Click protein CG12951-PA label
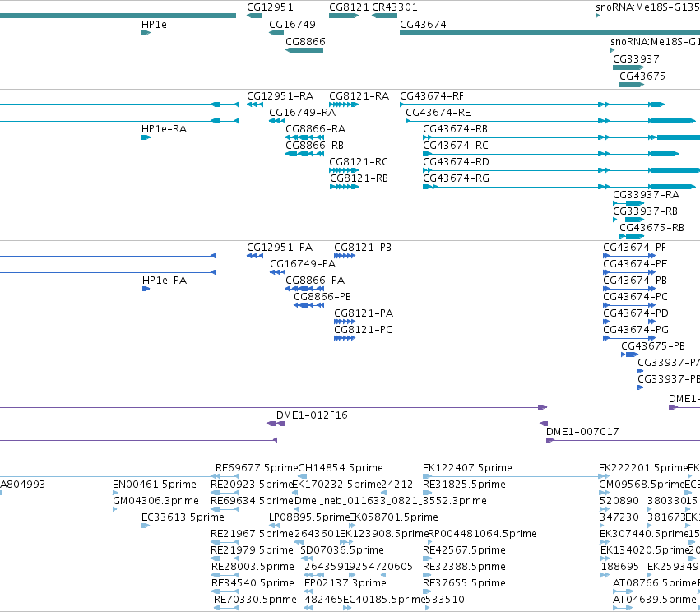700x612 pixels. tap(280, 248)
